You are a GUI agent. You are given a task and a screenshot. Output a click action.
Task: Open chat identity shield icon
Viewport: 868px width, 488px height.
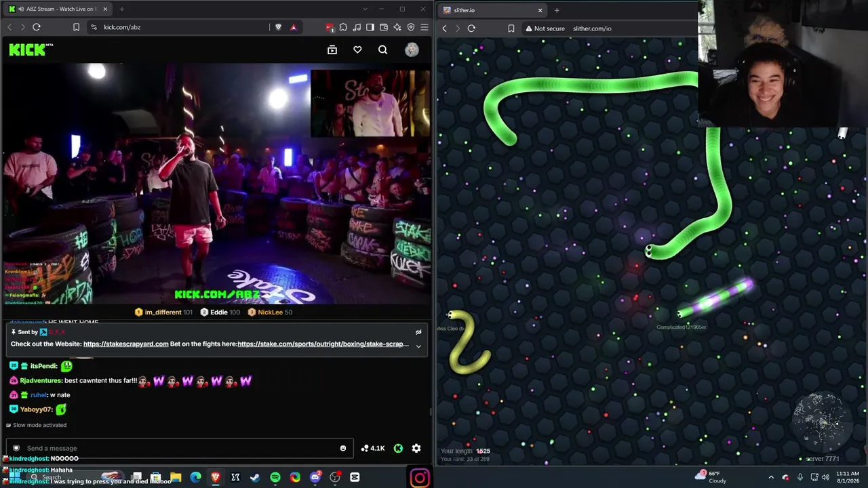pyautogui.click(x=16, y=448)
